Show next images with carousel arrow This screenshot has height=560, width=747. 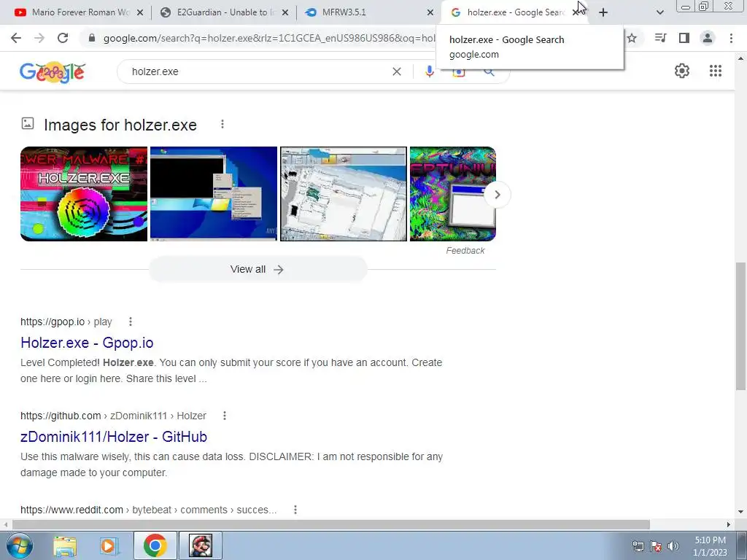[497, 195]
